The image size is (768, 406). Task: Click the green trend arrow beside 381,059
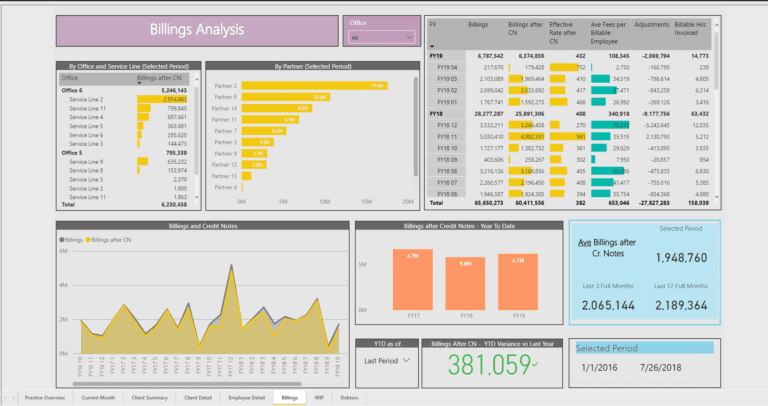pos(535,364)
